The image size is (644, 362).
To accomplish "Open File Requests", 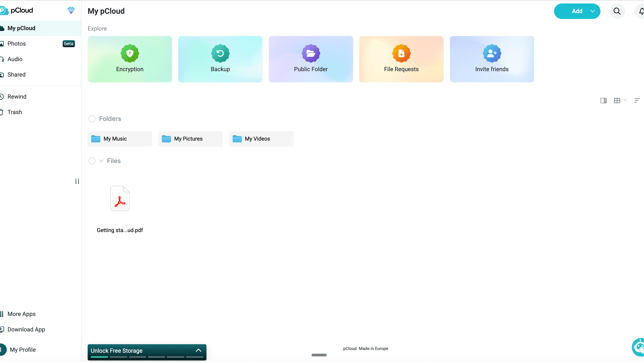I will tap(401, 59).
